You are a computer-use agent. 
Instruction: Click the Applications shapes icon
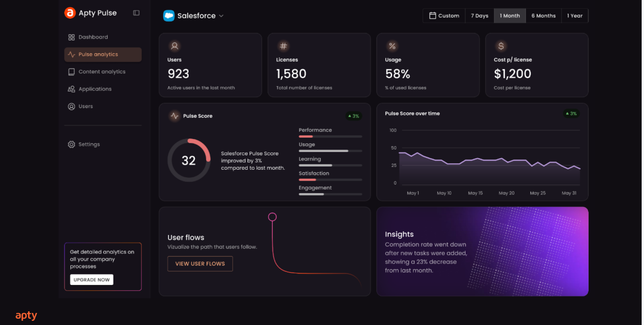tap(72, 89)
